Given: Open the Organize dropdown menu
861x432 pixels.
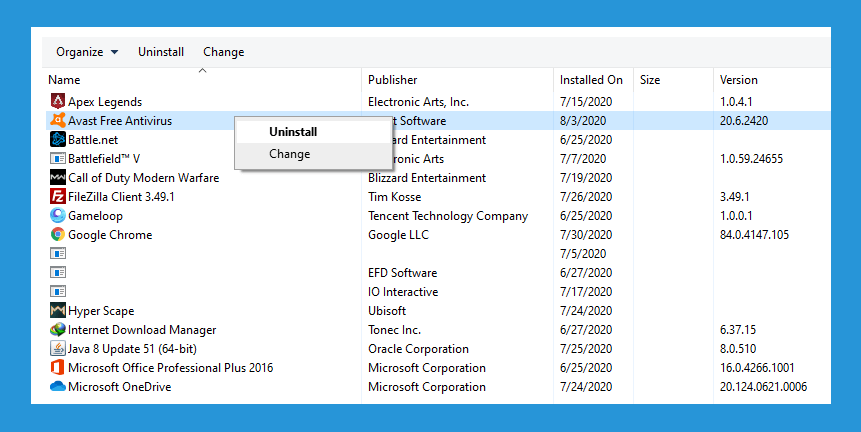Looking at the screenshot, I should [x=87, y=52].
